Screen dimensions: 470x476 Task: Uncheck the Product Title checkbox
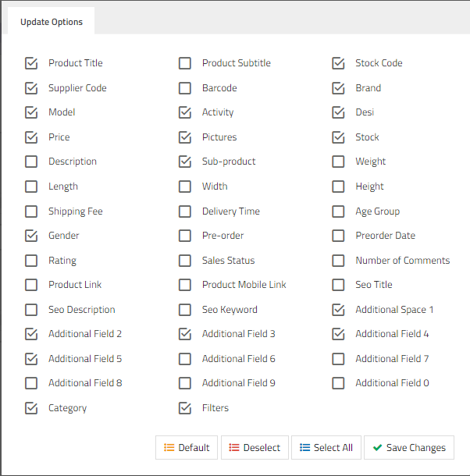coord(31,63)
